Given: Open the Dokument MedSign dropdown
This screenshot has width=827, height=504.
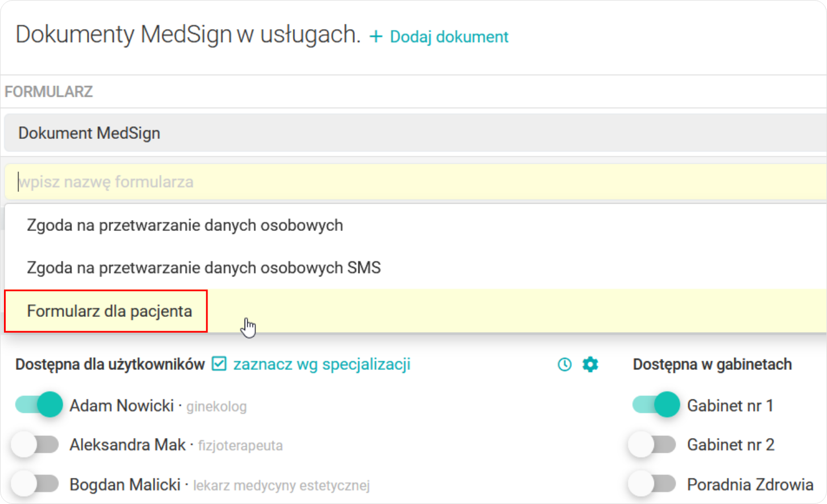Looking at the screenshot, I should [415, 133].
